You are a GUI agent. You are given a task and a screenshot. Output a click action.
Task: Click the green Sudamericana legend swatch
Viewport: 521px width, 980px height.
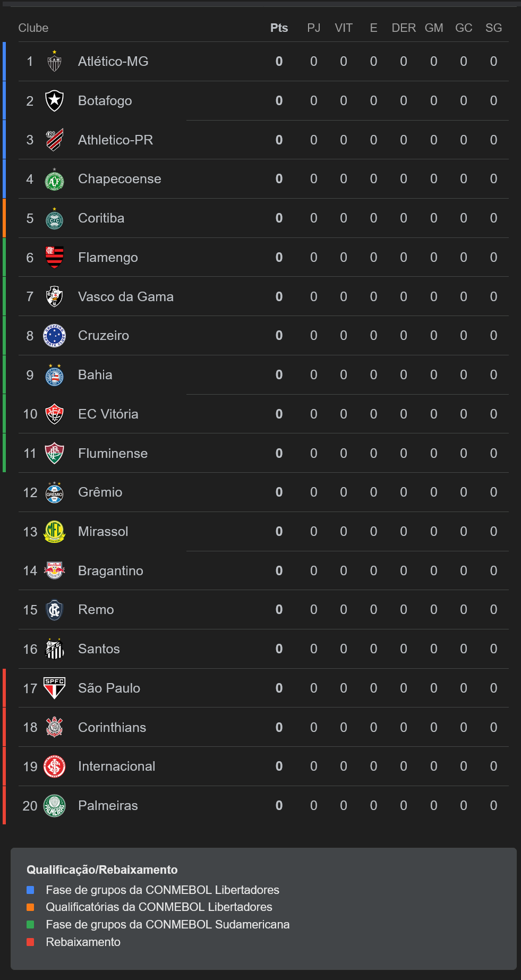30,924
